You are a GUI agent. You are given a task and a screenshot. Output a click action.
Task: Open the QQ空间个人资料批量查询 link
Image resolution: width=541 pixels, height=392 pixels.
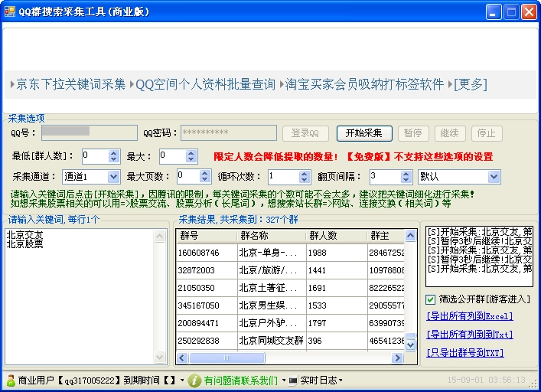point(206,84)
